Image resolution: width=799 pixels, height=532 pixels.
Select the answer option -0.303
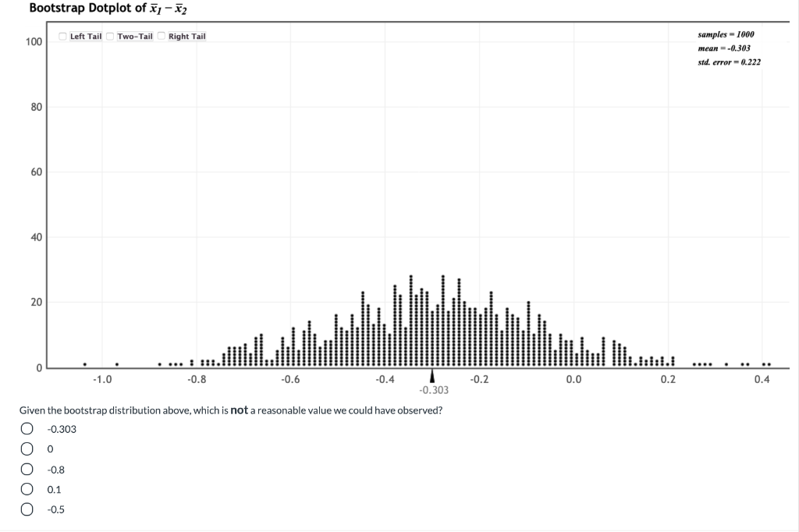[27, 428]
